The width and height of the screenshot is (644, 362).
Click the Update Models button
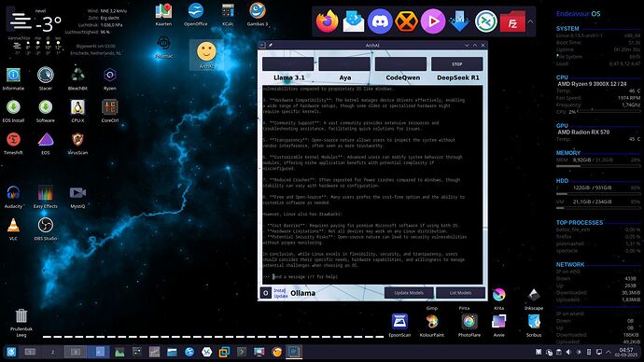409,293
